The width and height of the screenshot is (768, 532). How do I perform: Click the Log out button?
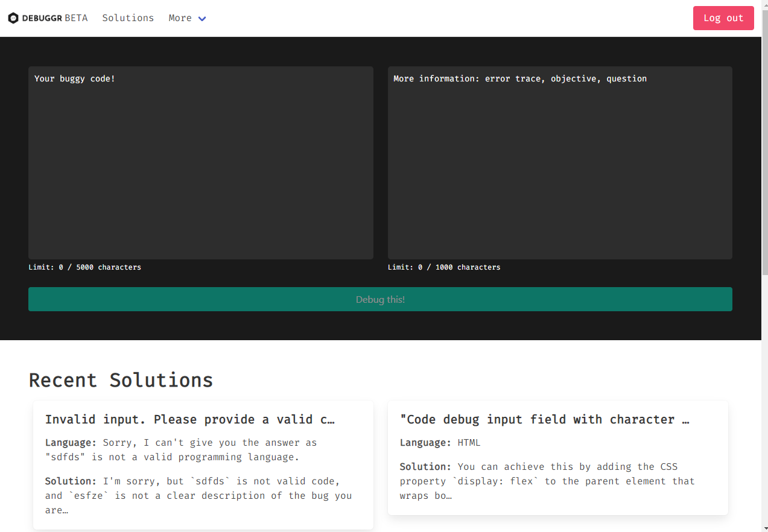pyautogui.click(x=723, y=17)
